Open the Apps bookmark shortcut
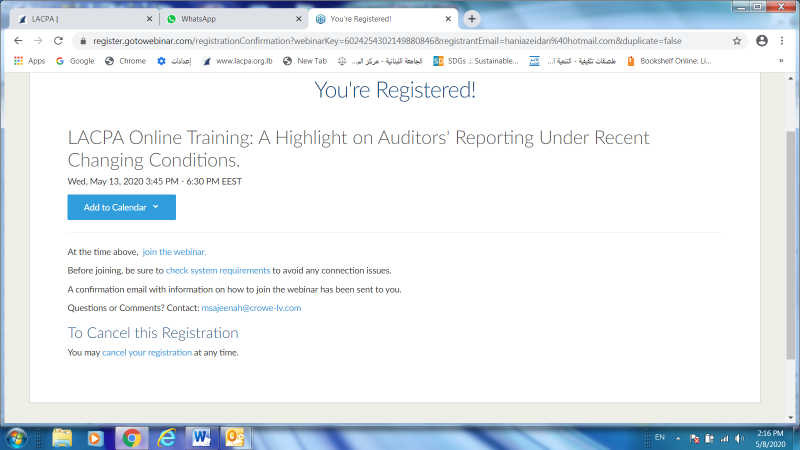The width and height of the screenshot is (800, 450). pyautogui.click(x=30, y=61)
